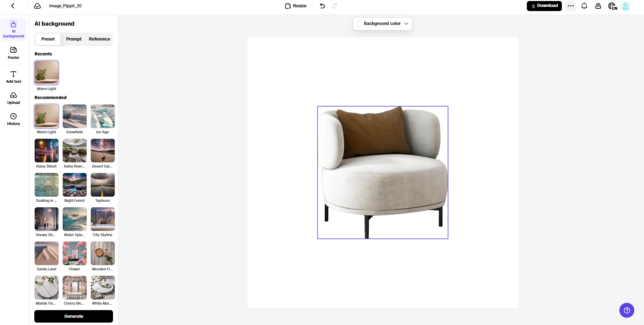Screen dimensions: 644x325
Task: Select the Snowy Street background preset
Action: pyautogui.click(x=46, y=219)
